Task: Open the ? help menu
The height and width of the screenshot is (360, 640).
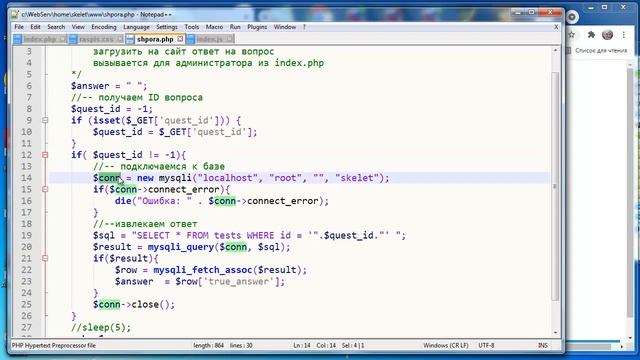Action: coord(304,27)
